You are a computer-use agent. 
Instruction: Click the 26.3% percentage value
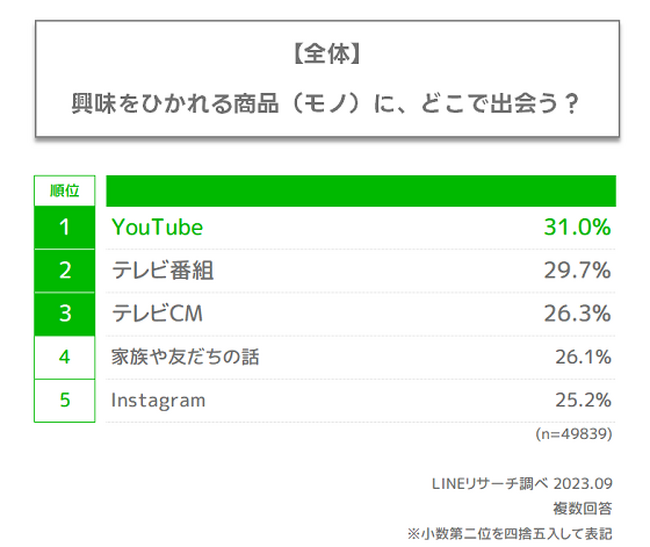pos(576,313)
